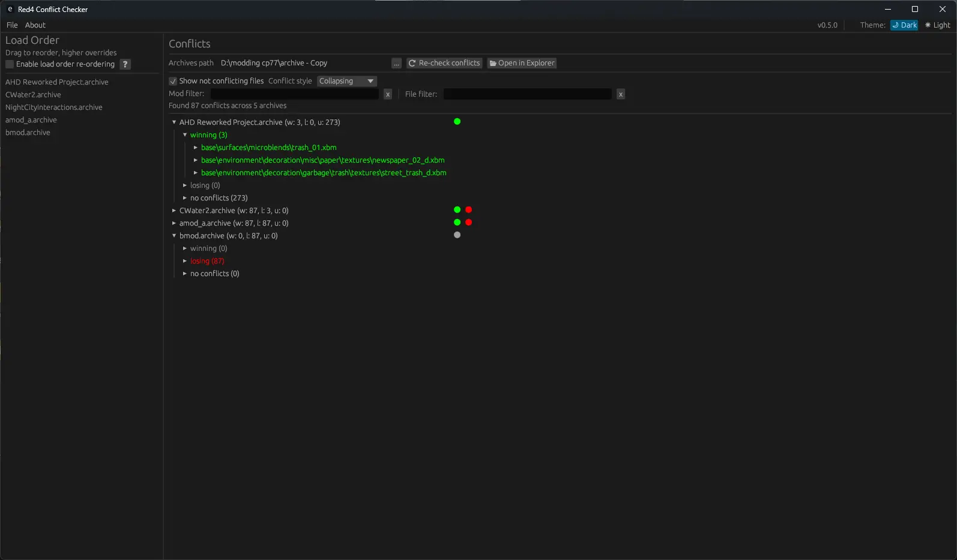957x560 pixels.
Task: Click the red dot on CWater2.archive row
Action: pyautogui.click(x=468, y=209)
